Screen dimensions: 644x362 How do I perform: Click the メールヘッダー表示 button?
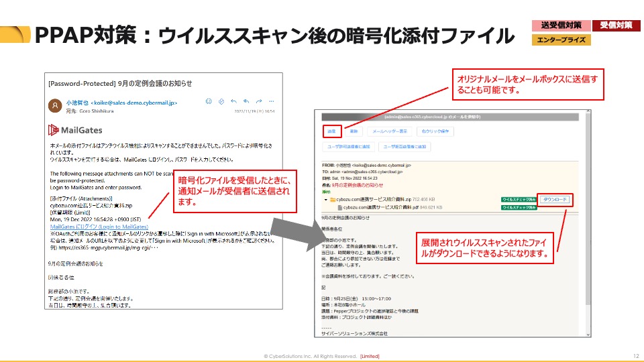[388, 131]
